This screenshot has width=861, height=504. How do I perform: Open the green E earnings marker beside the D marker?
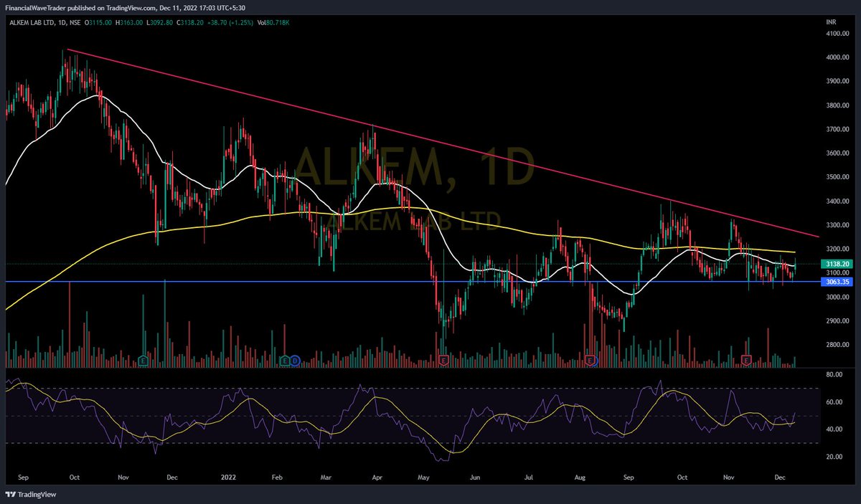[286, 359]
